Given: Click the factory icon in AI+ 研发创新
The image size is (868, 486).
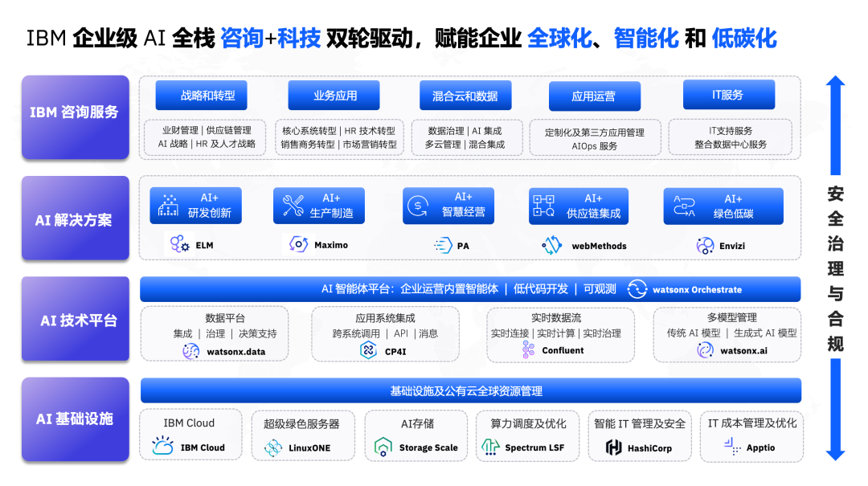Looking at the screenshot, I should click(x=168, y=206).
